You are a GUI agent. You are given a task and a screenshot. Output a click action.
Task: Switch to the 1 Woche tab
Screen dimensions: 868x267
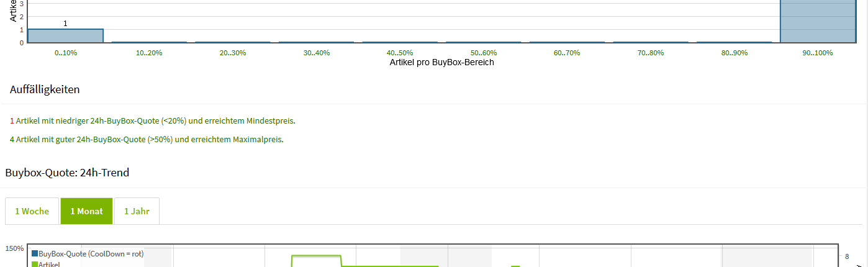point(32,211)
